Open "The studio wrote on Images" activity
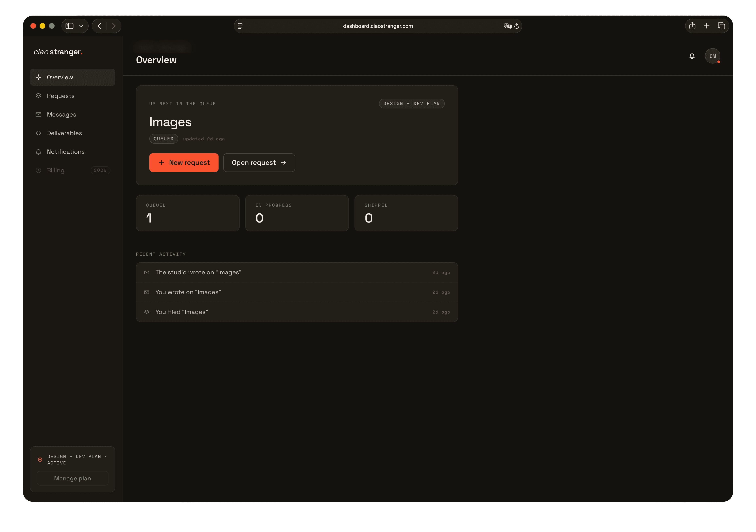Viewport: 756px width, 532px height. [297, 272]
